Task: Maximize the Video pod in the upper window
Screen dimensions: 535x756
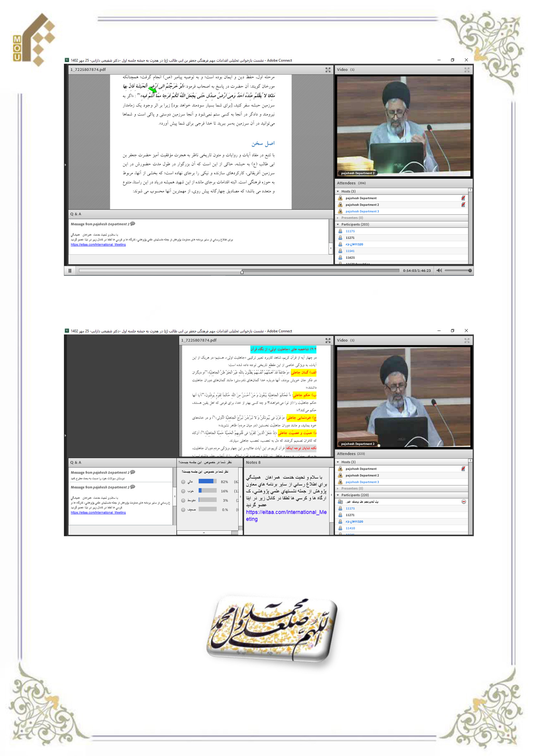Action: (467, 70)
